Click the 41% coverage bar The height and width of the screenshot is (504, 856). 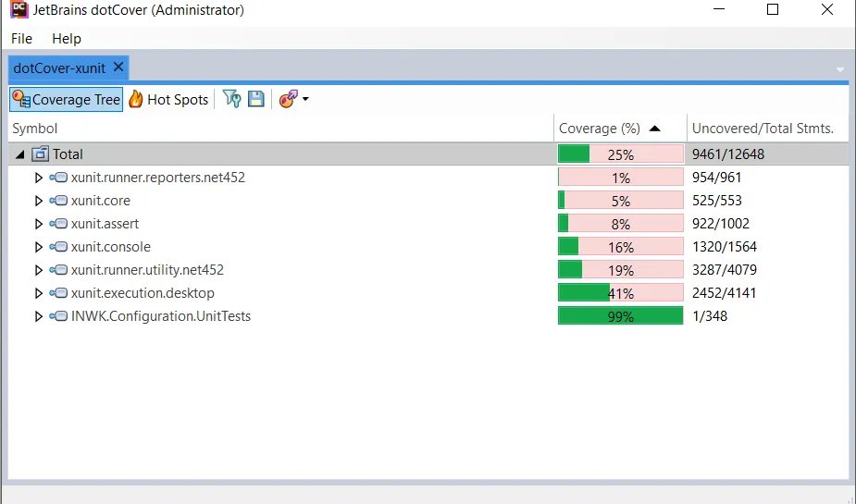621,293
